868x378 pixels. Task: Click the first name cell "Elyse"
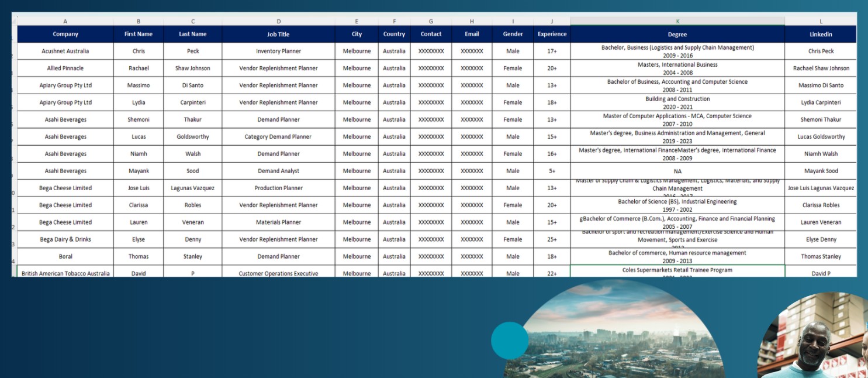[139, 239]
